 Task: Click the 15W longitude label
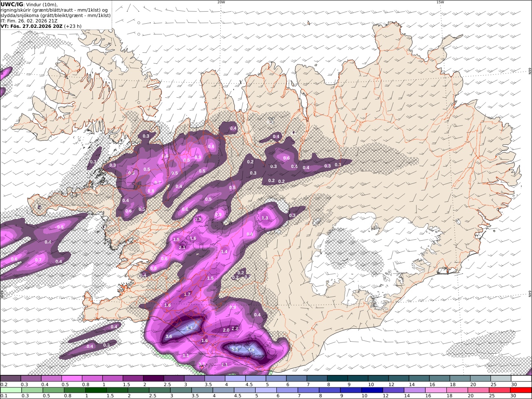tap(440, 2)
